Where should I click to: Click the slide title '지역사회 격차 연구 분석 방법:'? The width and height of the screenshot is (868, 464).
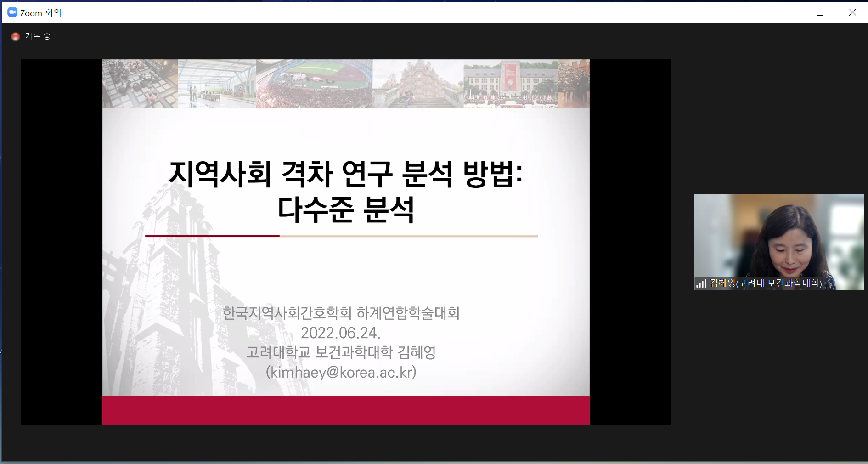click(345, 174)
